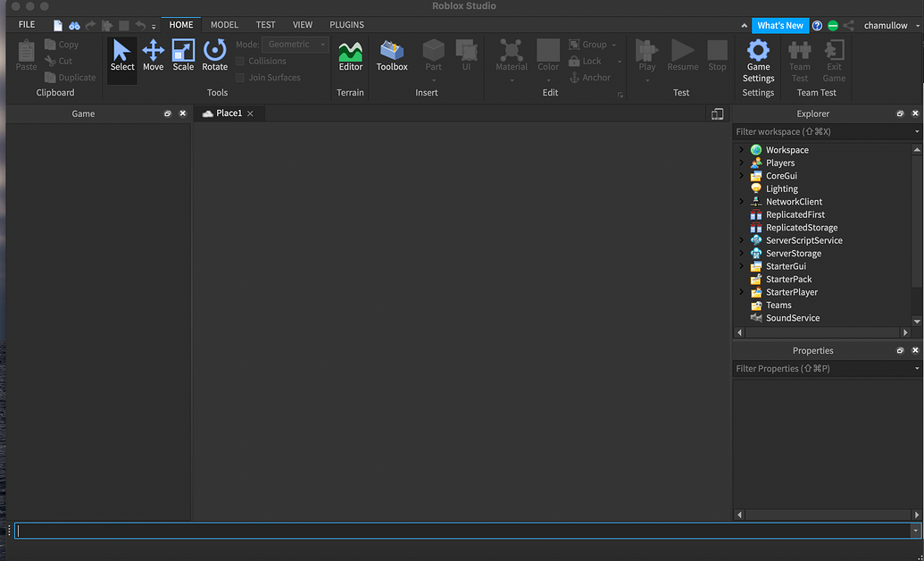Open Game Settings
Viewport: 924px width, 561px height.
[x=759, y=62]
